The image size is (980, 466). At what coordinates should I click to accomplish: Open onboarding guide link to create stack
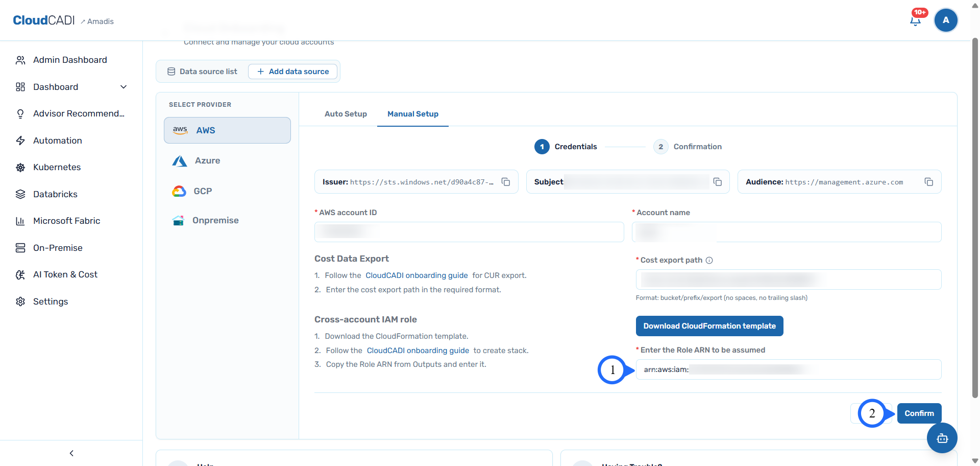click(x=418, y=351)
